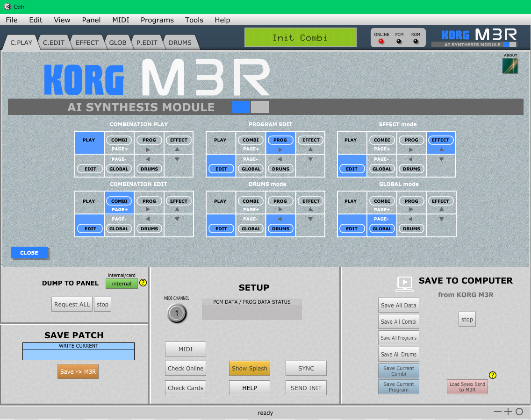This screenshot has width=531, height=420.
Task: Click the ONLINE red LED indicator
Action: 381,41
